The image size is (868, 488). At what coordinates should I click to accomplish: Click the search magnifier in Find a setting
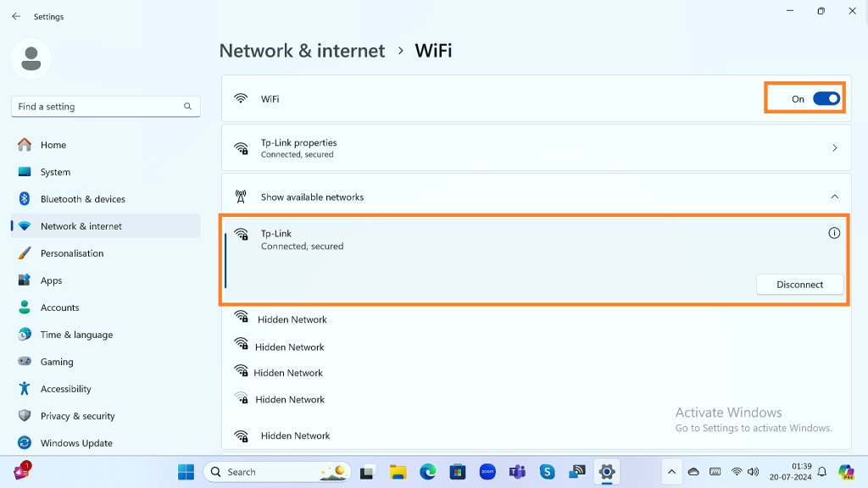187,107
